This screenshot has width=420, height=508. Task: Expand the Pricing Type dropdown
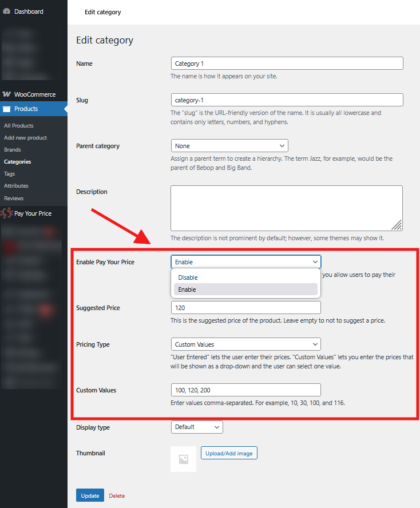pyautogui.click(x=246, y=344)
